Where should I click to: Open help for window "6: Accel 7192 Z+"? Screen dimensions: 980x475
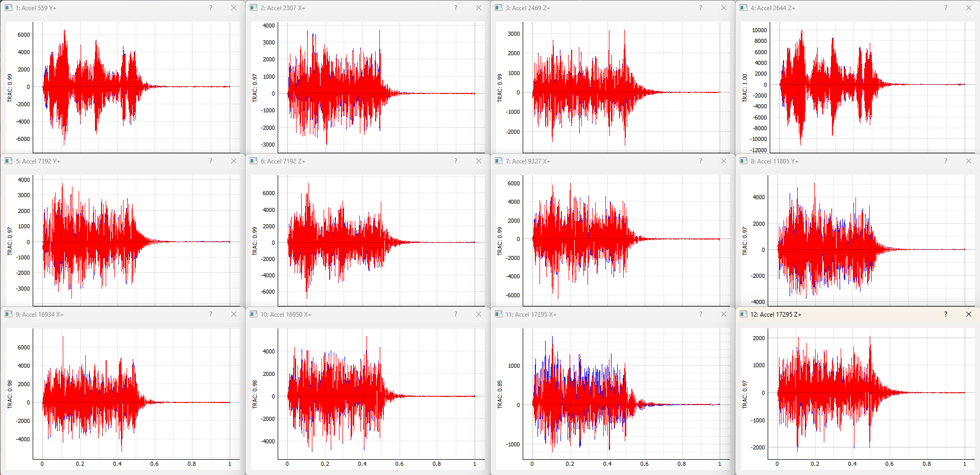point(456,161)
